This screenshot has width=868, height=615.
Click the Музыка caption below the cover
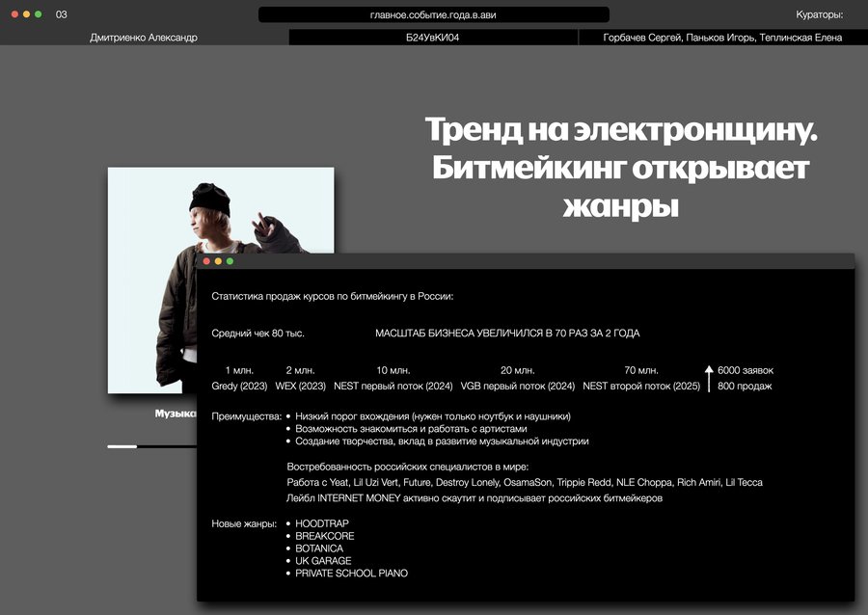[176, 414]
